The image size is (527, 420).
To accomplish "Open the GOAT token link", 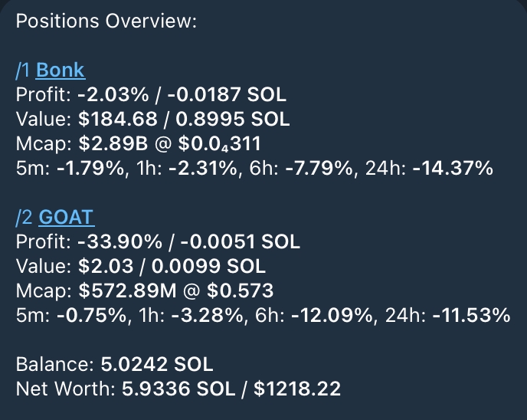I will pos(66,218).
